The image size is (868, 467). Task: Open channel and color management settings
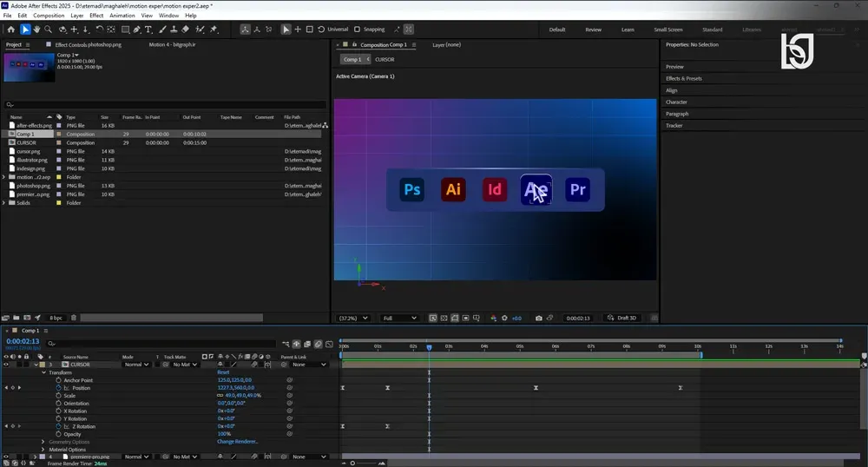click(x=493, y=319)
